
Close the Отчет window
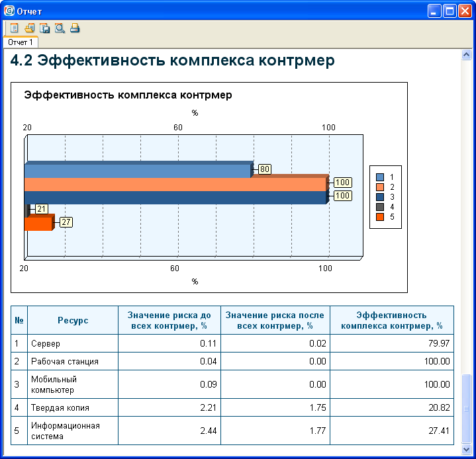pyautogui.click(x=465, y=11)
